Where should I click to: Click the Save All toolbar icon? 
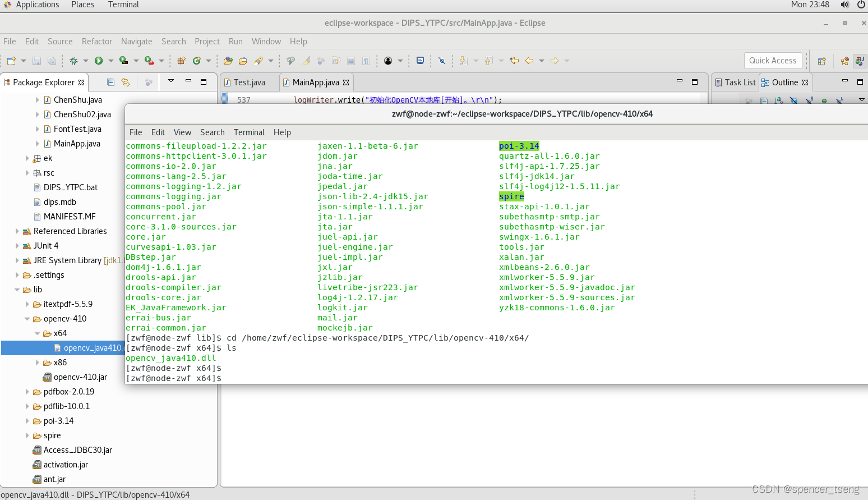pos(52,61)
